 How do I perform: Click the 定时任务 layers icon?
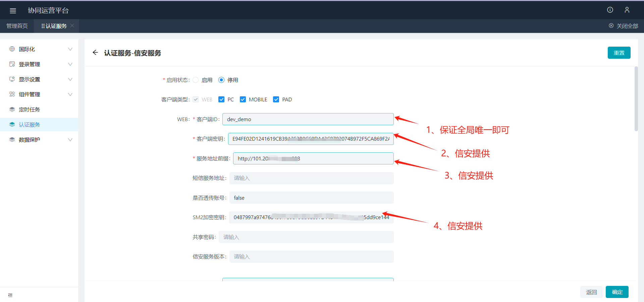(x=12, y=109)
